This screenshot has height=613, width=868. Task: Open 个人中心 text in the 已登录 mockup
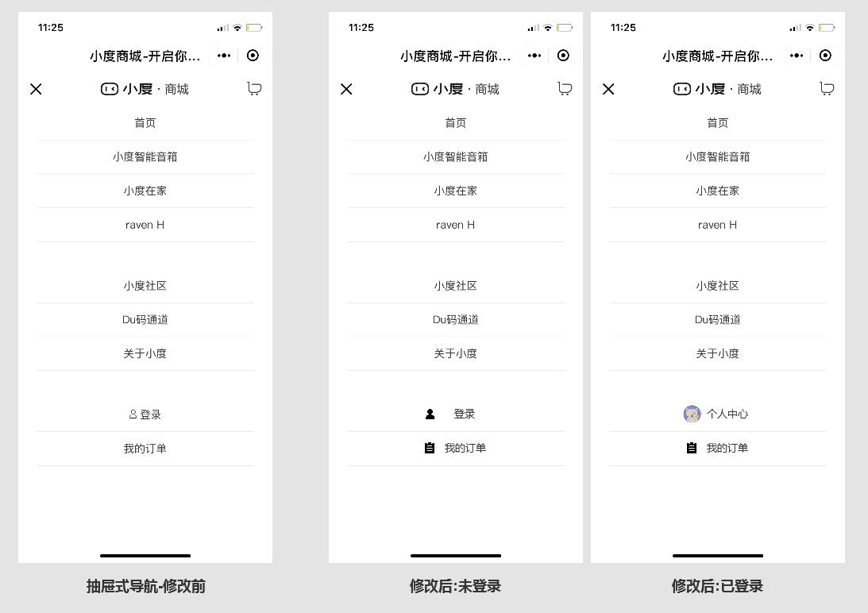pyautogui.click(x=727, y=414)
